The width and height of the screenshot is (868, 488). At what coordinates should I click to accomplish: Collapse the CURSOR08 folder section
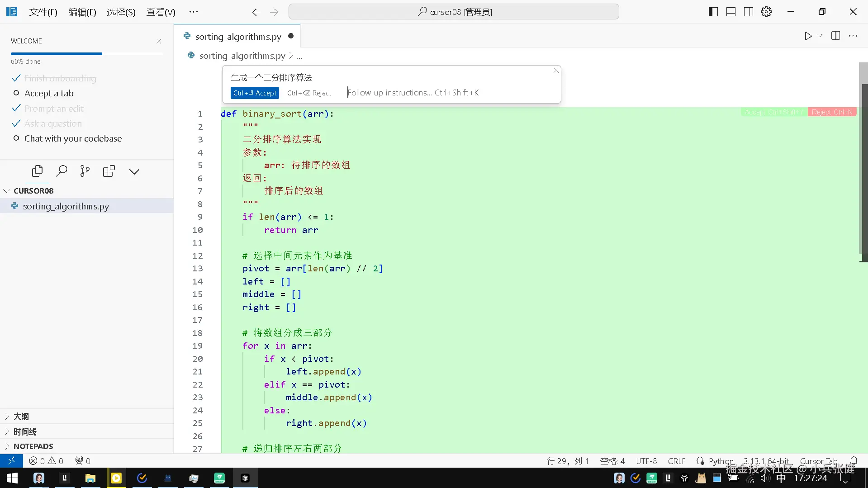click(87, 191)
